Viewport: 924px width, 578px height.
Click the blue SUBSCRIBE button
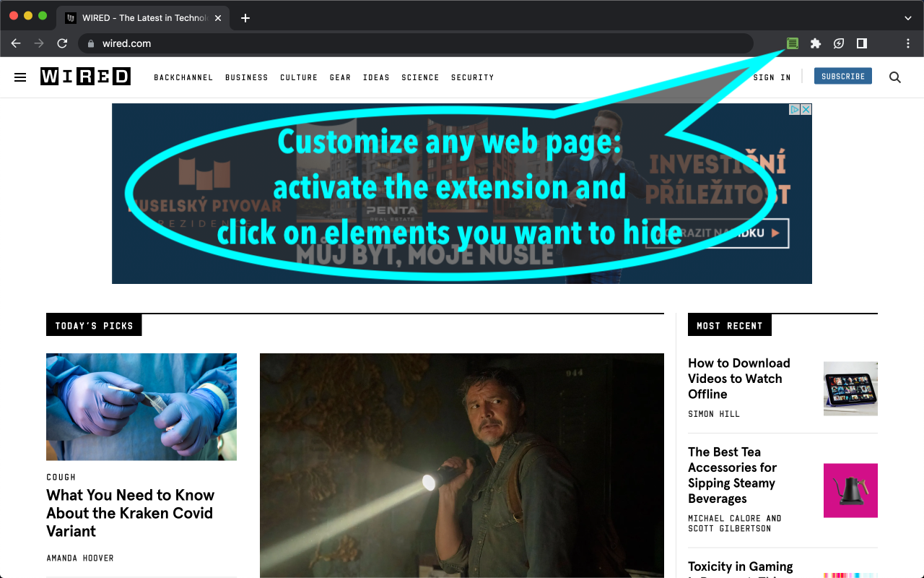click(x=842, y=75)
